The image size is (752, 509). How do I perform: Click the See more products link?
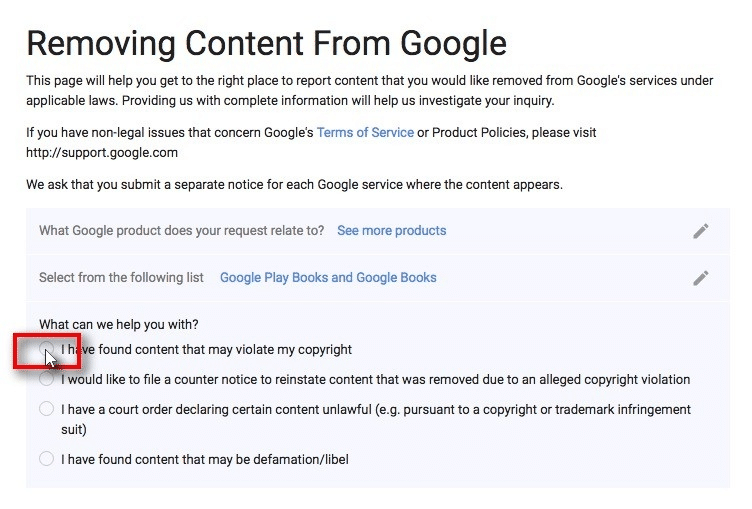[391, 231]
